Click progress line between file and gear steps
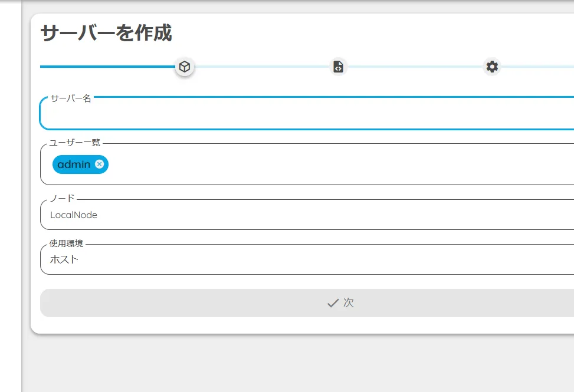The height and width of the screenshot is (392, 574). [415, 67]
